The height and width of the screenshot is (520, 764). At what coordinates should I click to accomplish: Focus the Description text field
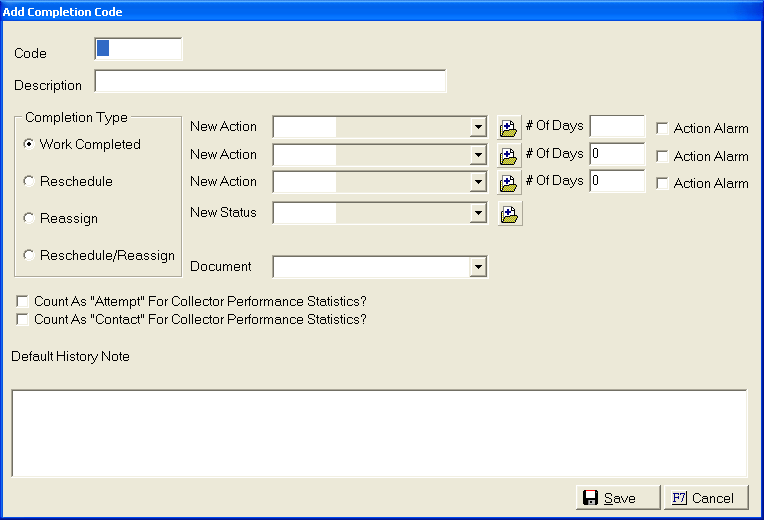(x=270, y=81)
